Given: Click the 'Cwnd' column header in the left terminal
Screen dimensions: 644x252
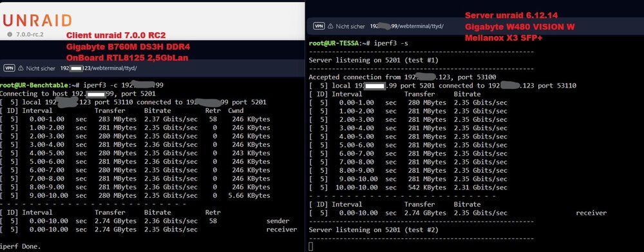Looking at the screenshot, I should coord(236,111).
